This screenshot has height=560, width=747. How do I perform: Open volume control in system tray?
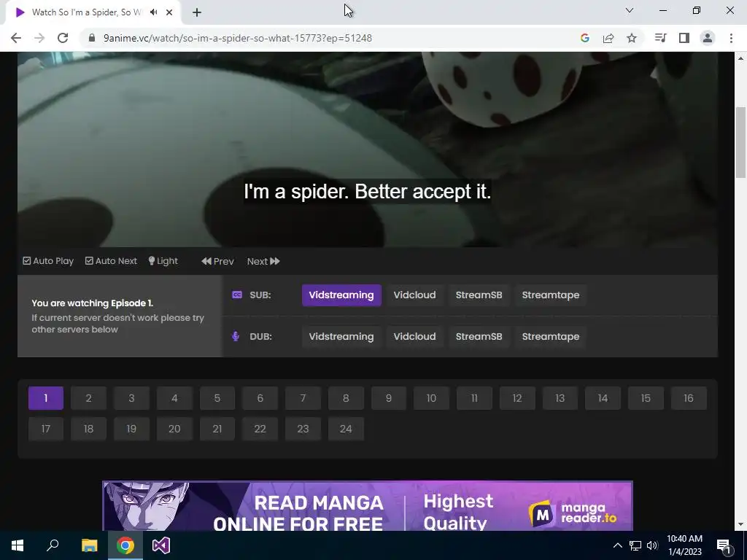[652, 545]
